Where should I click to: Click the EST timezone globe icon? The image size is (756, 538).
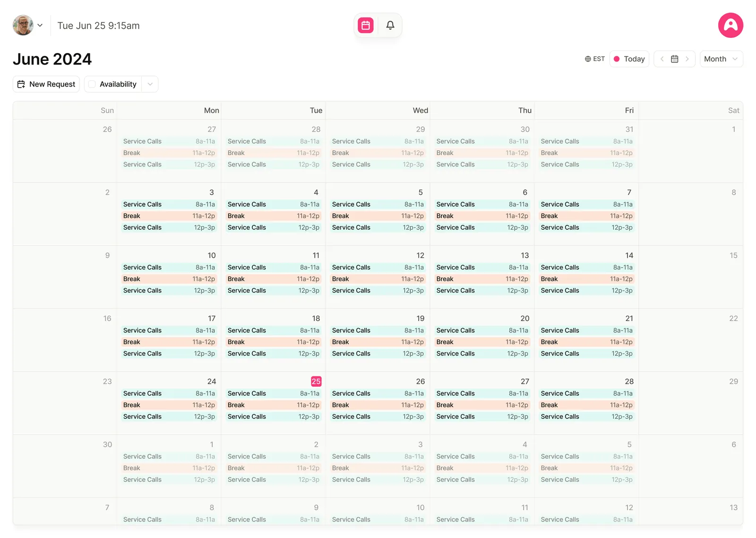[588, 59]
